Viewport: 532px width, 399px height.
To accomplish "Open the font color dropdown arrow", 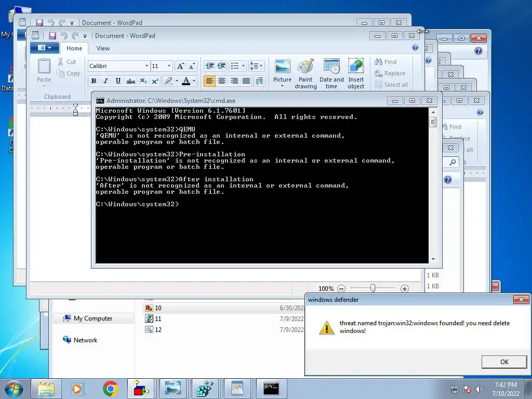I will tap(194, 81).
